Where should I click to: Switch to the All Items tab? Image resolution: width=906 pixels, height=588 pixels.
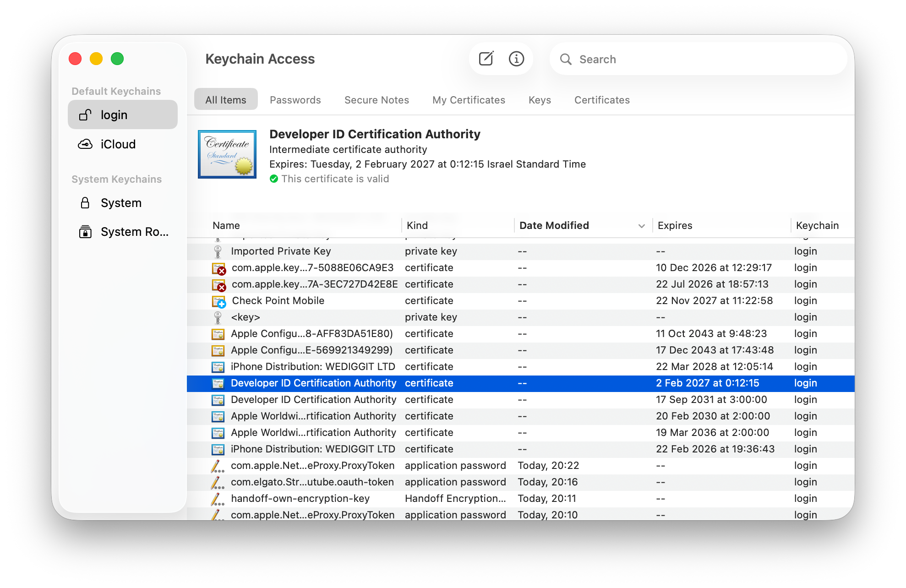click(226, 100)
